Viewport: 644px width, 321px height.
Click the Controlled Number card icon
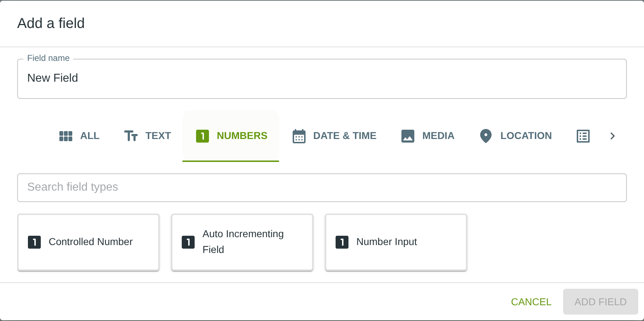click(x=34, y=242)
